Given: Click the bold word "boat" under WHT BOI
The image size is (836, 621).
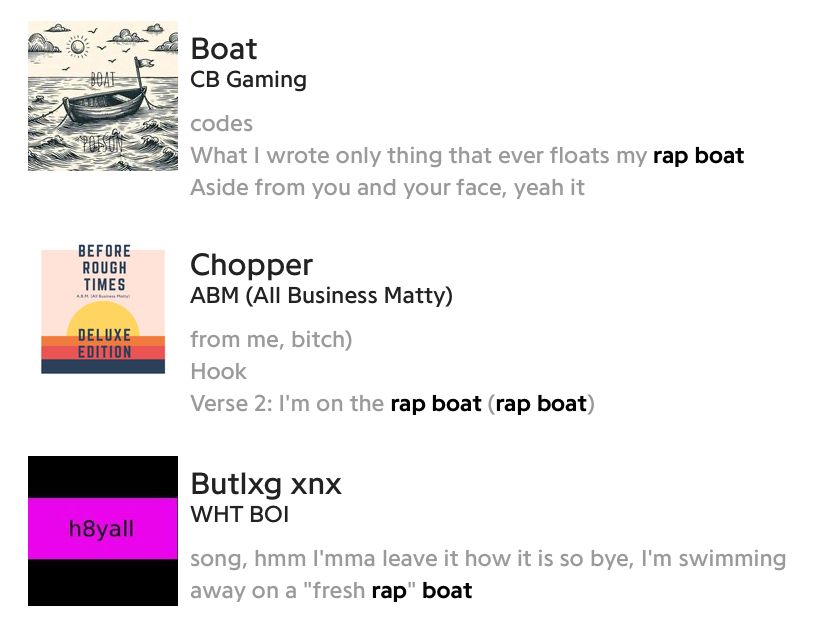Looking at the screenshot, I should [x=447, y=590].
